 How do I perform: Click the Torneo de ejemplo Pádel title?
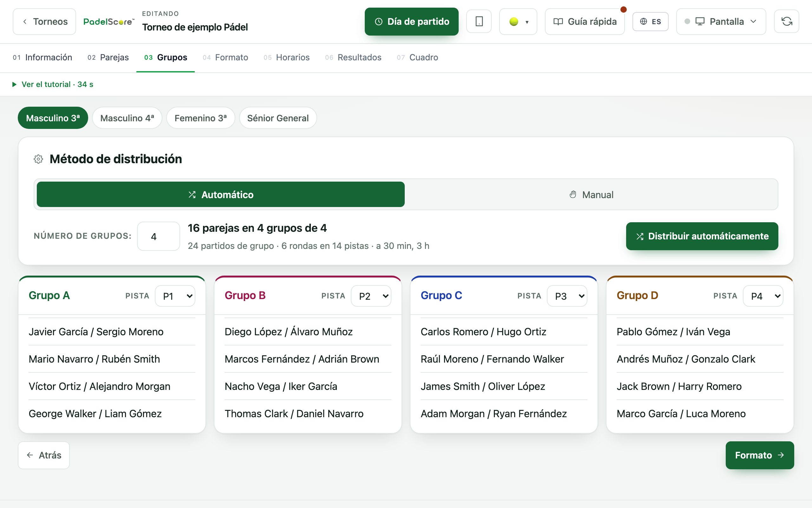pyautogui.click(x=195, y=27)
